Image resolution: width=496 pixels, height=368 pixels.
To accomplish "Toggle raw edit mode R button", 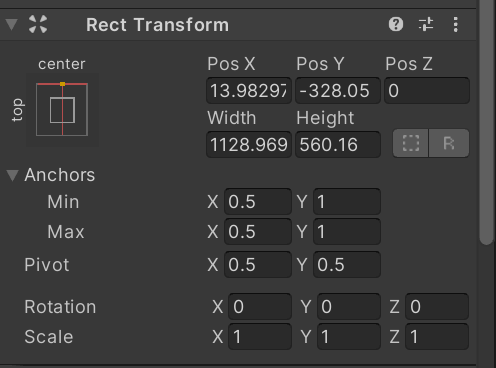I will 449,143.
